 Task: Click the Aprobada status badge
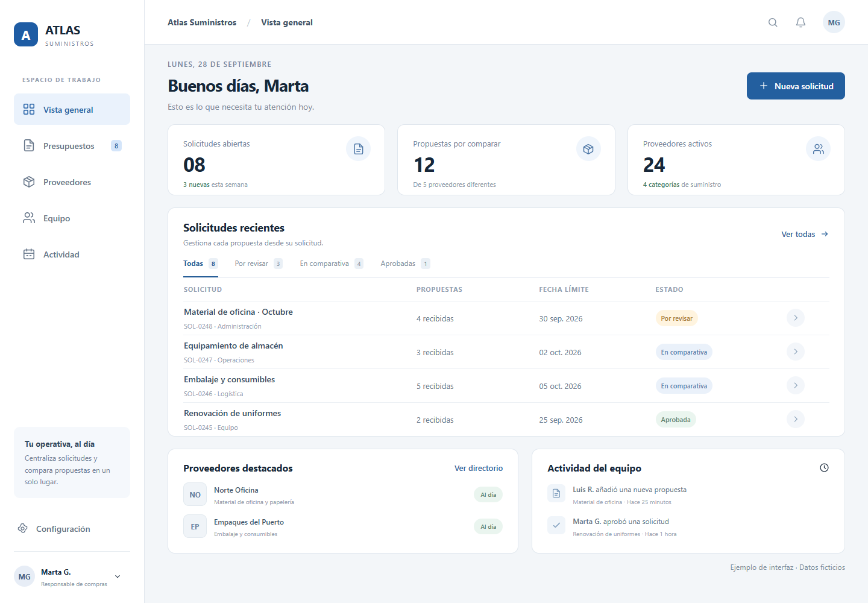pyautogui.click(x=676, y=420)
